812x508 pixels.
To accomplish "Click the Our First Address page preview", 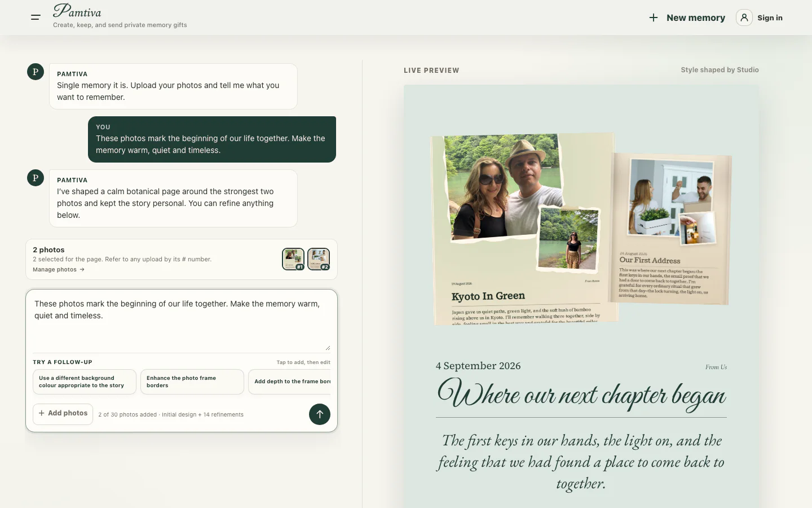I will [671, 229].
